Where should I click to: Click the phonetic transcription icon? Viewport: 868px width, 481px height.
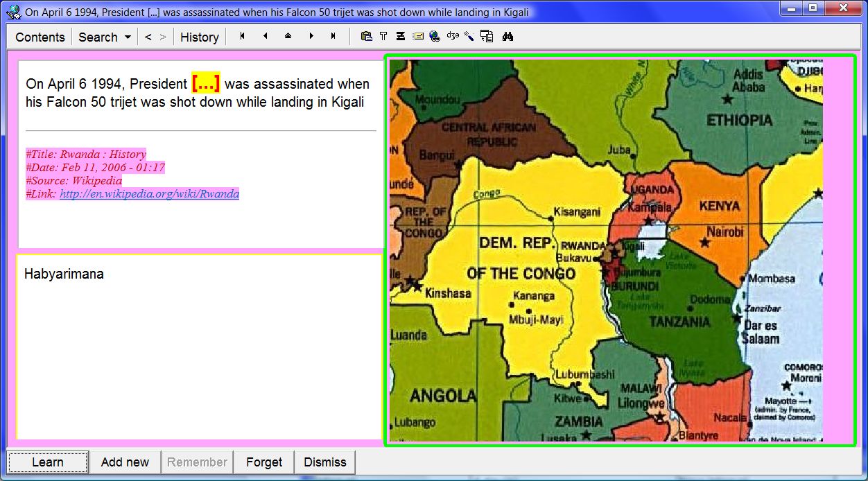[453, 37]
